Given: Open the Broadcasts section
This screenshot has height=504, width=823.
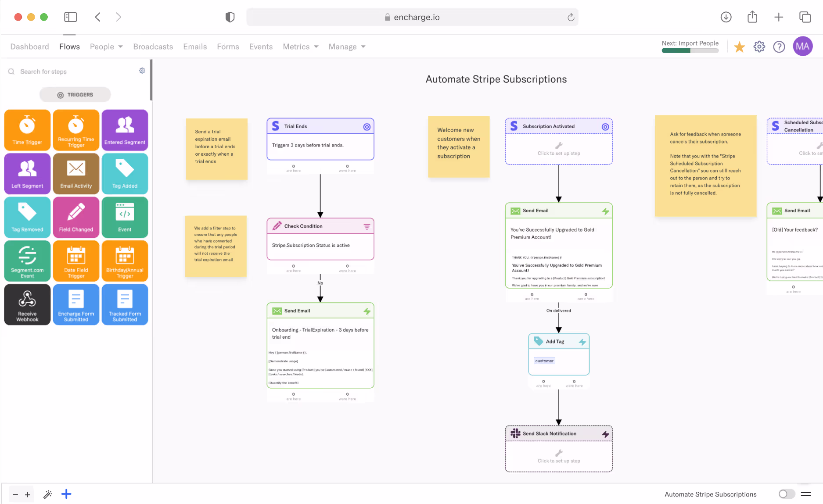Looking at the screenshot, I should 153,46.
